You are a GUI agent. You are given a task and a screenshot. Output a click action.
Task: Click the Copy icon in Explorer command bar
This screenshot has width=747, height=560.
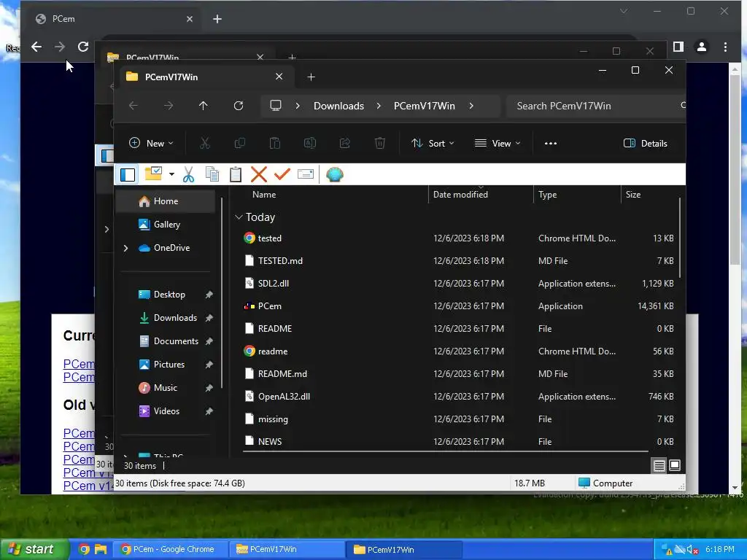point(239,144)
